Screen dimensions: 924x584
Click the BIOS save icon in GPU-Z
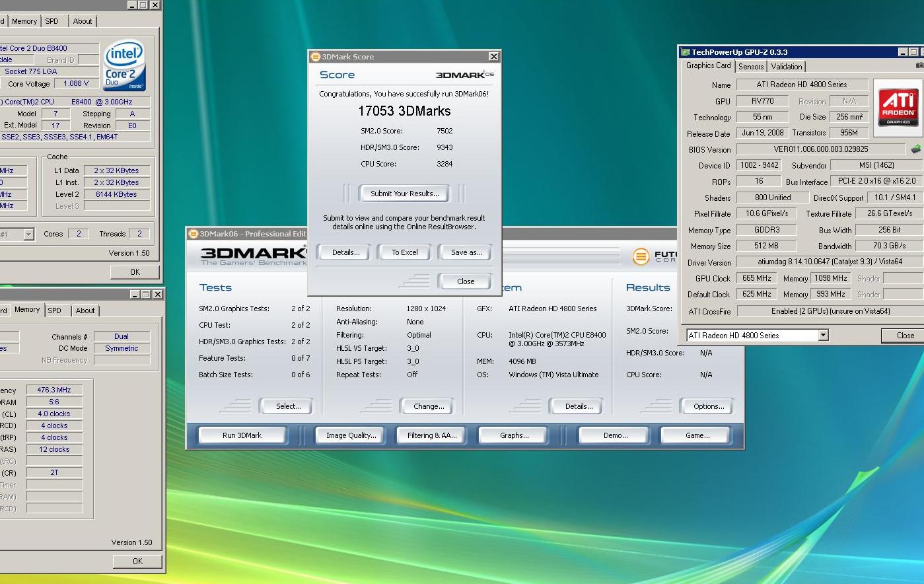[x=915, y=149]
